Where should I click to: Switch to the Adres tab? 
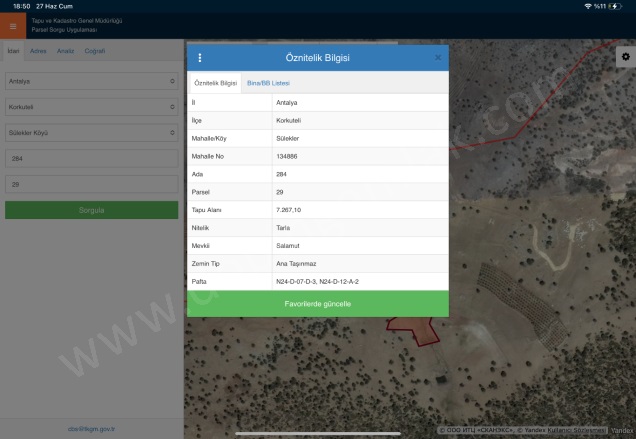(x=38, y=50)
